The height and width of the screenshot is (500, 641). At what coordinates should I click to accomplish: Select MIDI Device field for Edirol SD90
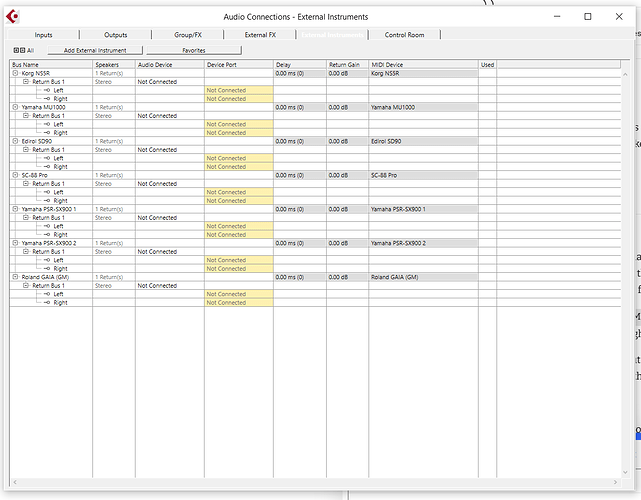tap(424, 141)
